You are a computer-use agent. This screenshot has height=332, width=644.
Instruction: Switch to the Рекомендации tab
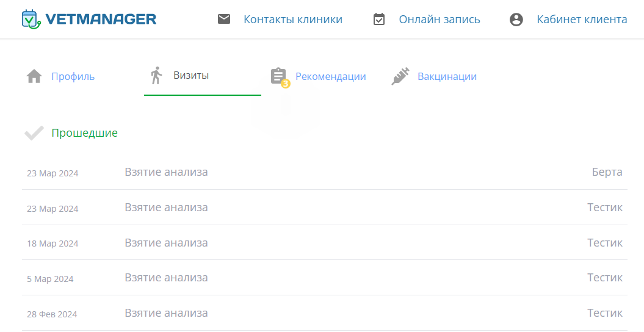coord(330,76)
